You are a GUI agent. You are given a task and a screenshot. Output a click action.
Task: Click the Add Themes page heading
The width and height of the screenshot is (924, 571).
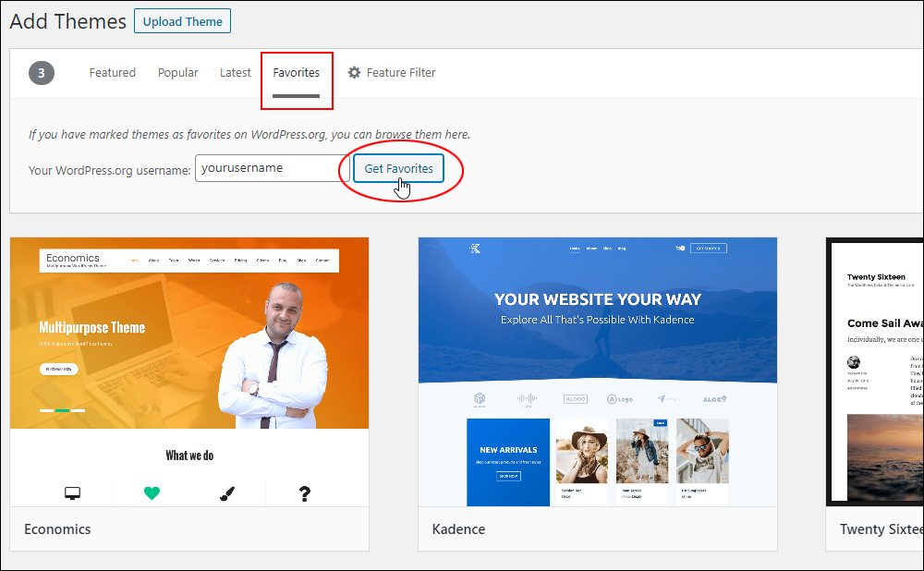(67, 21)
